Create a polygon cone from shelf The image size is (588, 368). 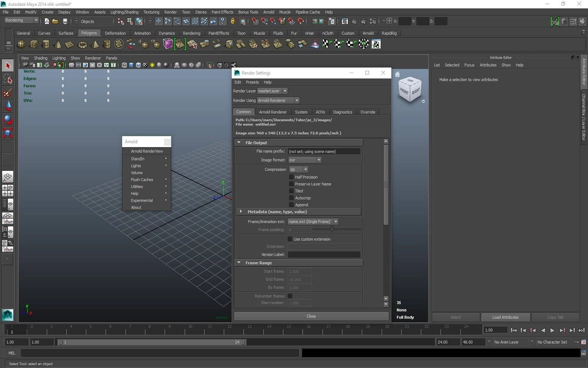(x=58, y=45)
